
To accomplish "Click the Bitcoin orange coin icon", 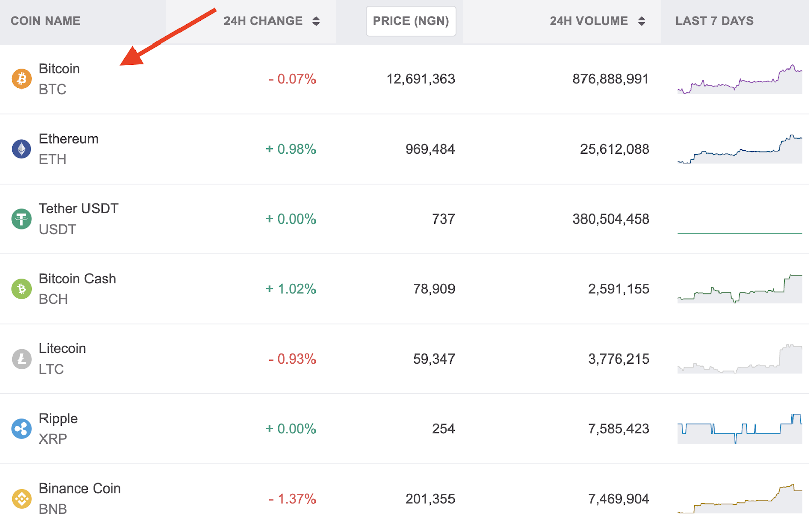I will point(22,79).
